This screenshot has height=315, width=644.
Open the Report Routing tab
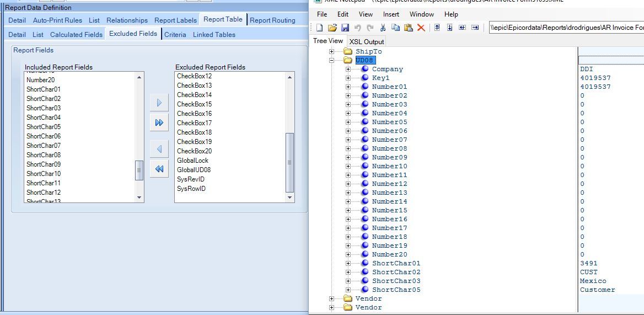(x=272, y=20)
